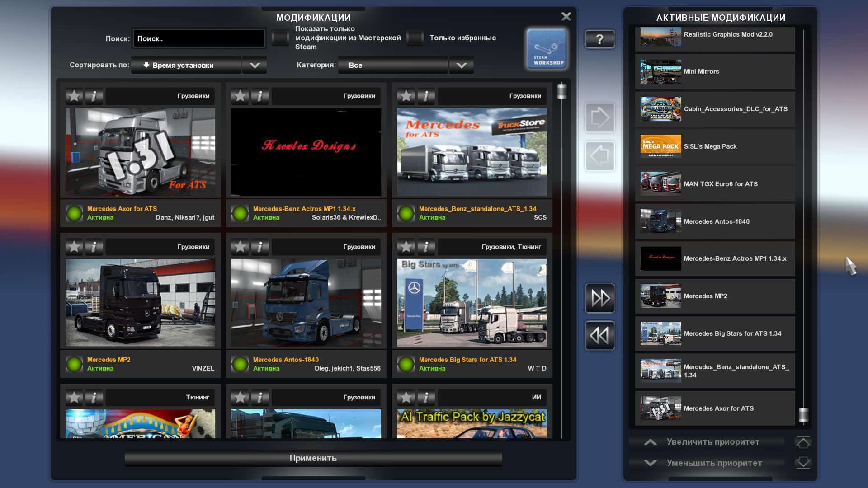
Task: Toggle green status light of Mercedes MP2
Action: point(74,364)
